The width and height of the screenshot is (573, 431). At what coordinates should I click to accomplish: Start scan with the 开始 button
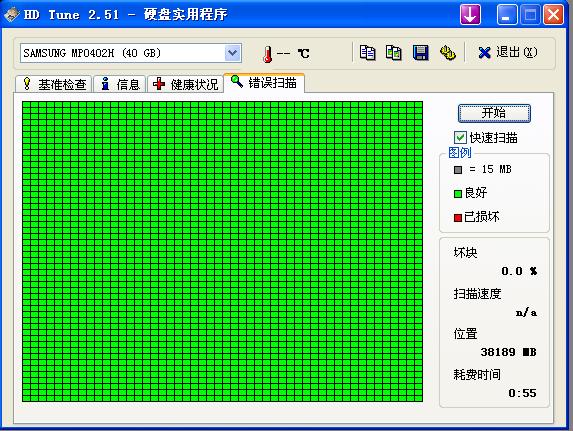click(494, 113)
